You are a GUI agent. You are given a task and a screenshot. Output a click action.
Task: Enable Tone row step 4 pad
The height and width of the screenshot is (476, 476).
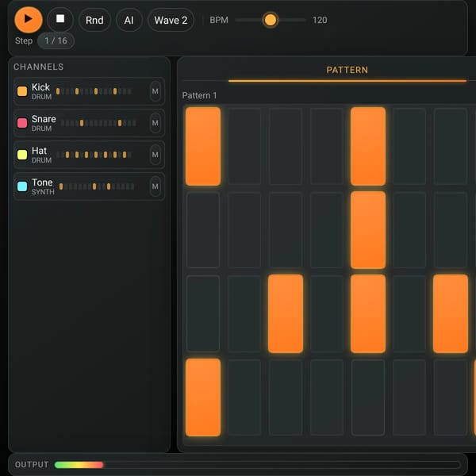tap(327, 397)
